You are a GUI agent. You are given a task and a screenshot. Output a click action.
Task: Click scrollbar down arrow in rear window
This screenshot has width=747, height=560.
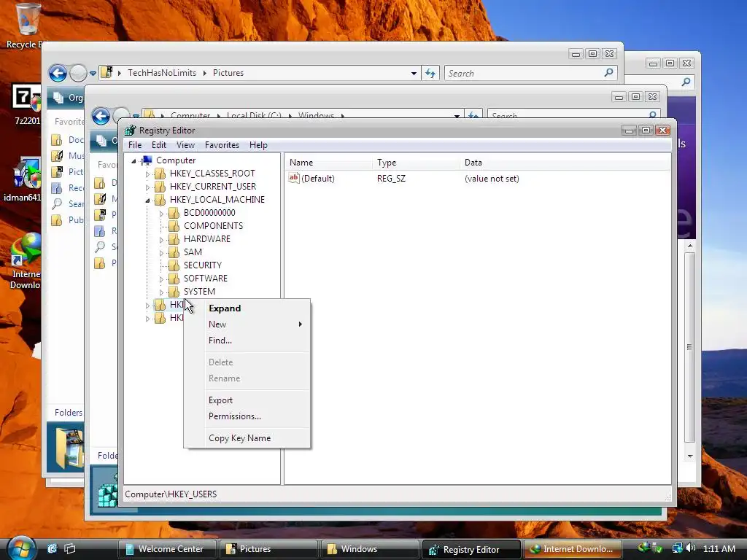[x=690, y=456]
